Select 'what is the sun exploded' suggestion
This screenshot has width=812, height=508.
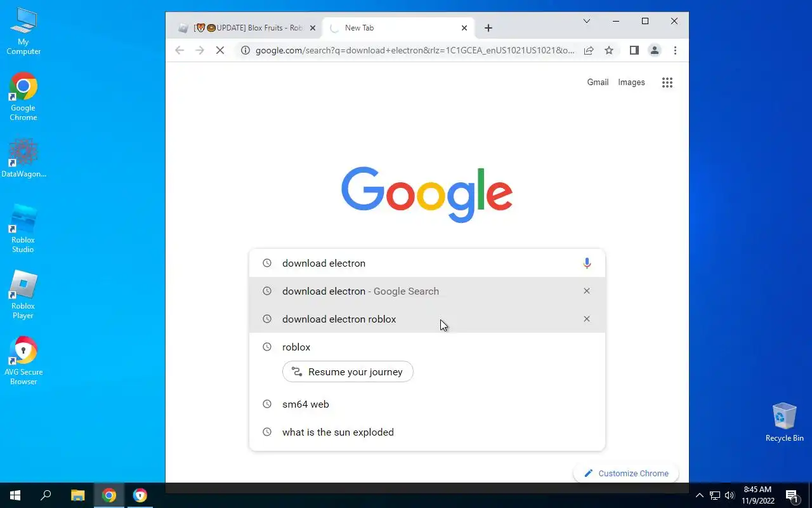(x=427, y=432)
